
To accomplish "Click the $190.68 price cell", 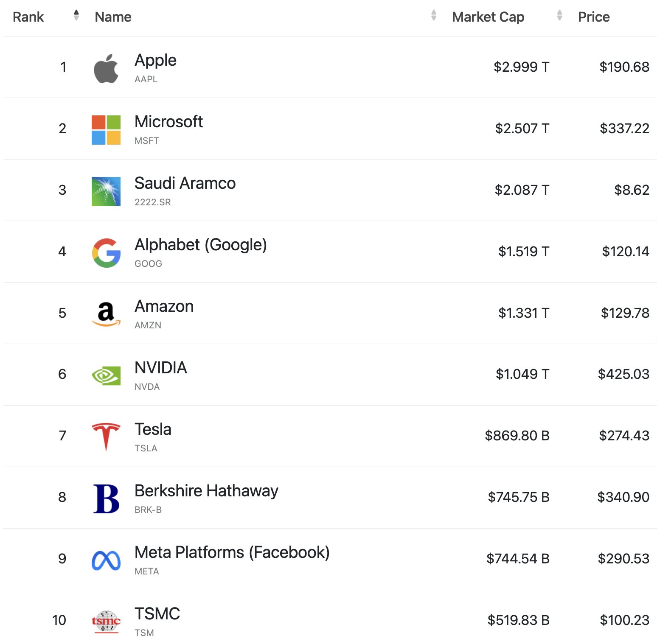I will point(624,67).
